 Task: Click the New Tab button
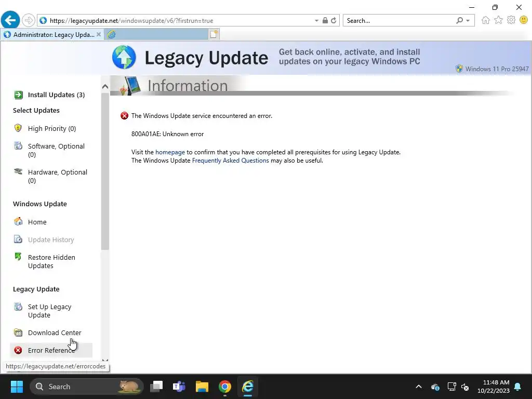pos(214,34)
